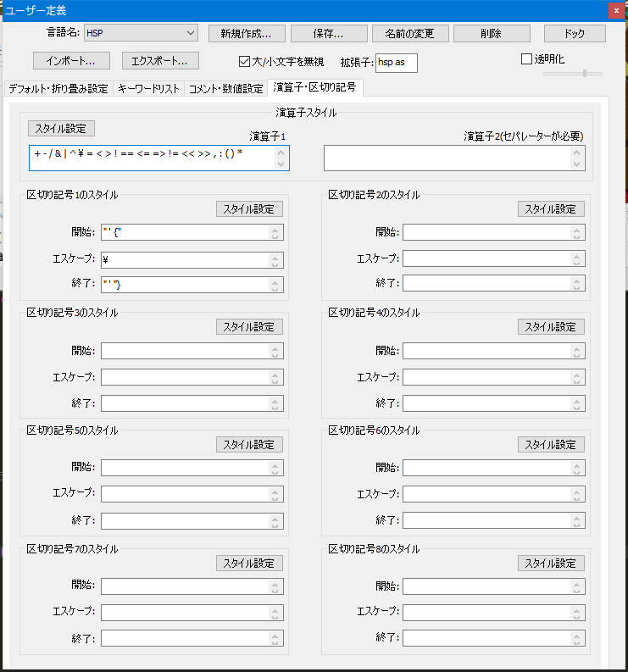Viewport: 628px width, 672px height.
Task: Click the 拡張子 field containing hsp as
Action: [x=397, y=63]
